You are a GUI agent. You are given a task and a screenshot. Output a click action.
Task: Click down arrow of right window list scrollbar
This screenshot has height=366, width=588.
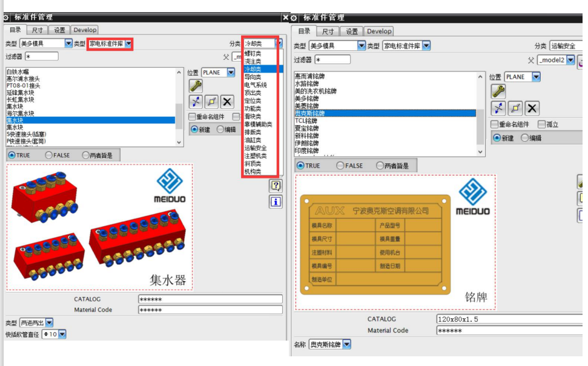coord(480,152)
